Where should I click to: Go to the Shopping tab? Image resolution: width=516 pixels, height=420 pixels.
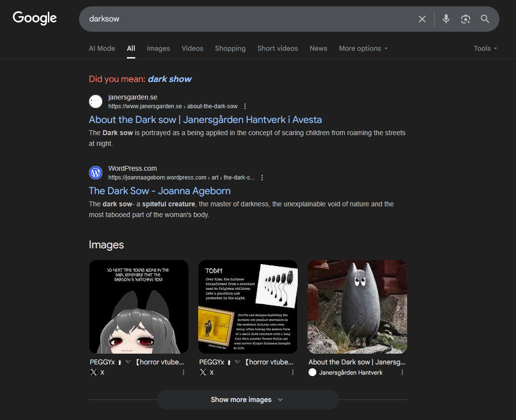230,48
